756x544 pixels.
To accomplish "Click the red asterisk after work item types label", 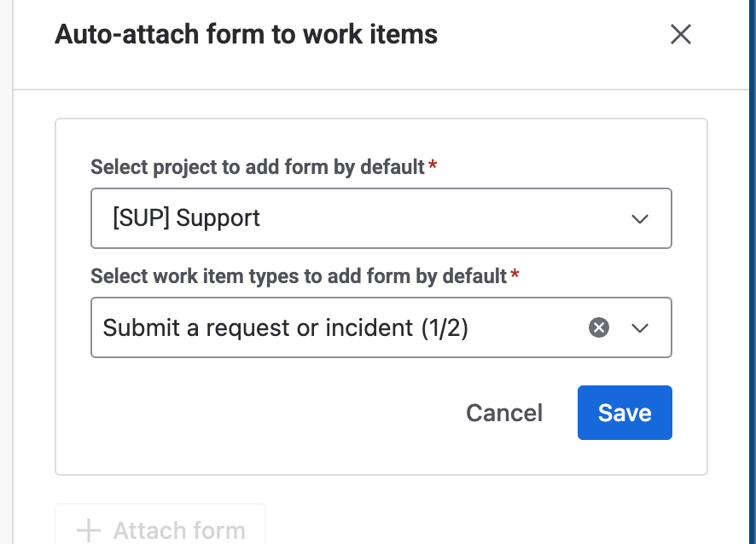I will [515, 275].
